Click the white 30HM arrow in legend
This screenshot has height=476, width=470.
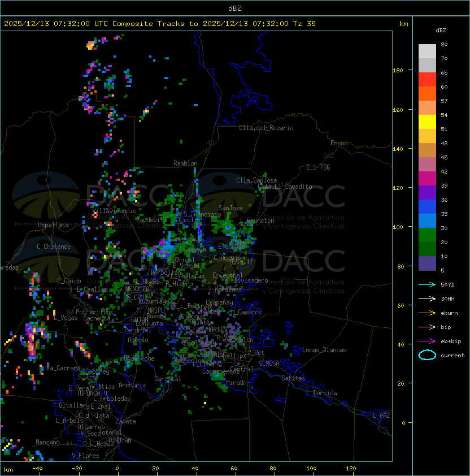pos(427,299)
